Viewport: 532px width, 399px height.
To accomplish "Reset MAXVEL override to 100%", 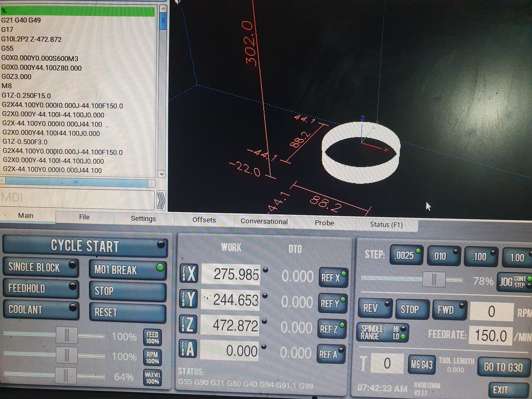I will pyautogui.click(x=152, y=378).
